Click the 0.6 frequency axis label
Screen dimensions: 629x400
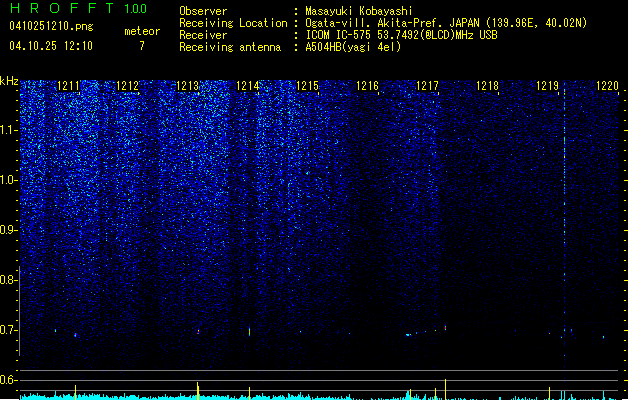(8, 380)
